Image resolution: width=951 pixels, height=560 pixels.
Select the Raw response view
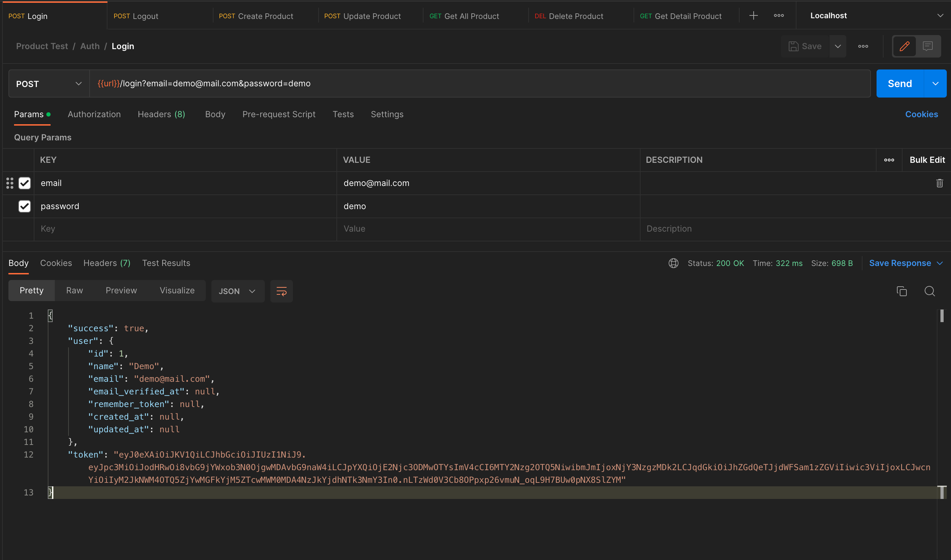pyautogui.click(x=74, y=291)
